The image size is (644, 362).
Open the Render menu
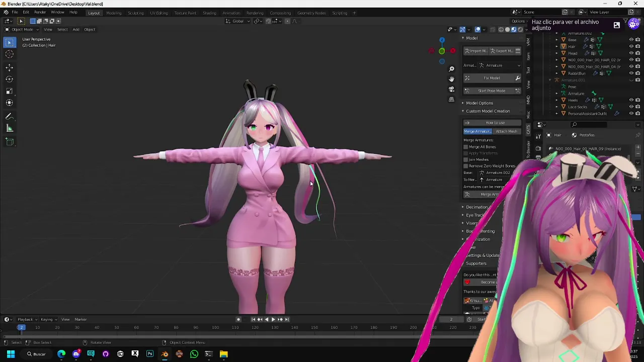pos(40,12)
